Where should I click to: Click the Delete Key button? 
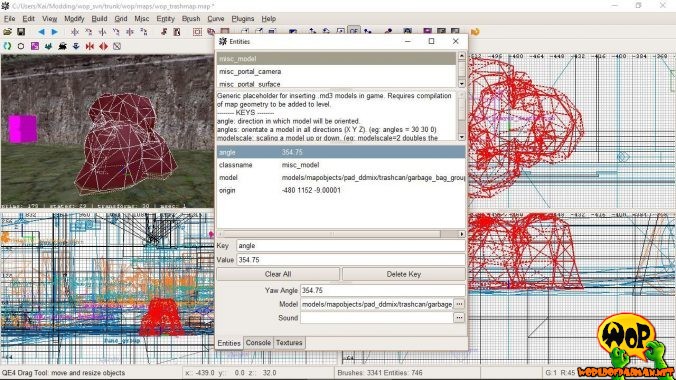404,274
